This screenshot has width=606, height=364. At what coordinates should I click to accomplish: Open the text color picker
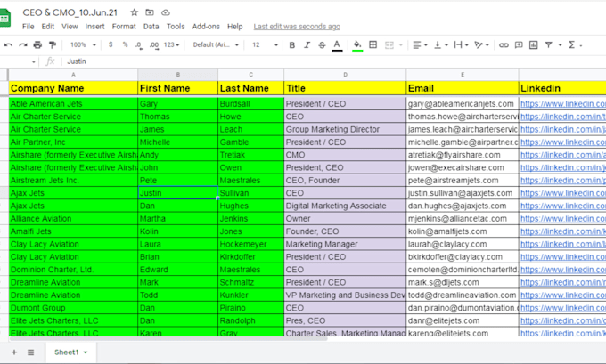pyautogui.click(x=337, y=45)
